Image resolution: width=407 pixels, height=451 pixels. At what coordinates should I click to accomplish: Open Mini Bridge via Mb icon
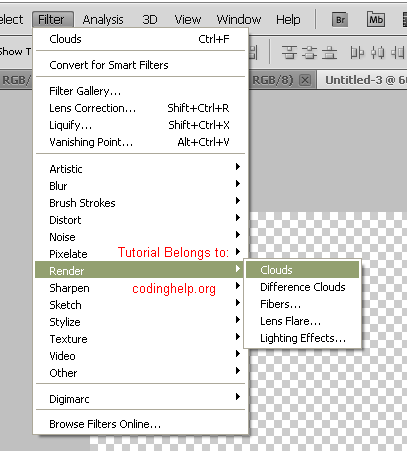point(376,20)
